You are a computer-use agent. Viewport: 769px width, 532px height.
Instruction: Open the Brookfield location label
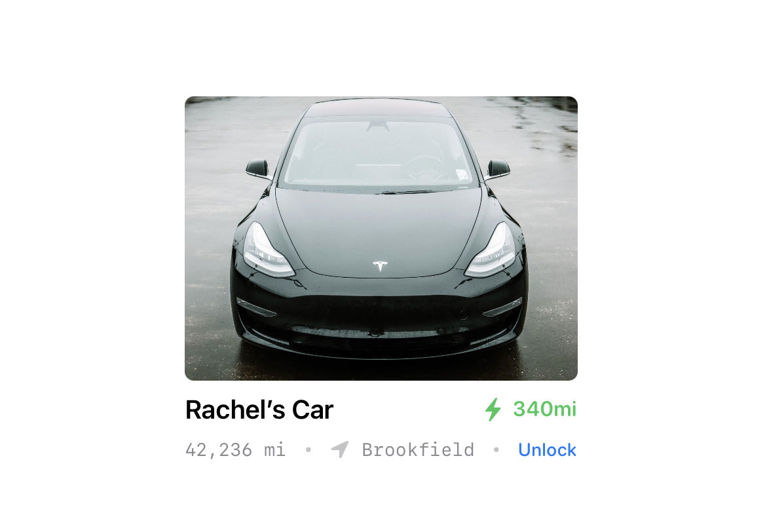(418, 449)
